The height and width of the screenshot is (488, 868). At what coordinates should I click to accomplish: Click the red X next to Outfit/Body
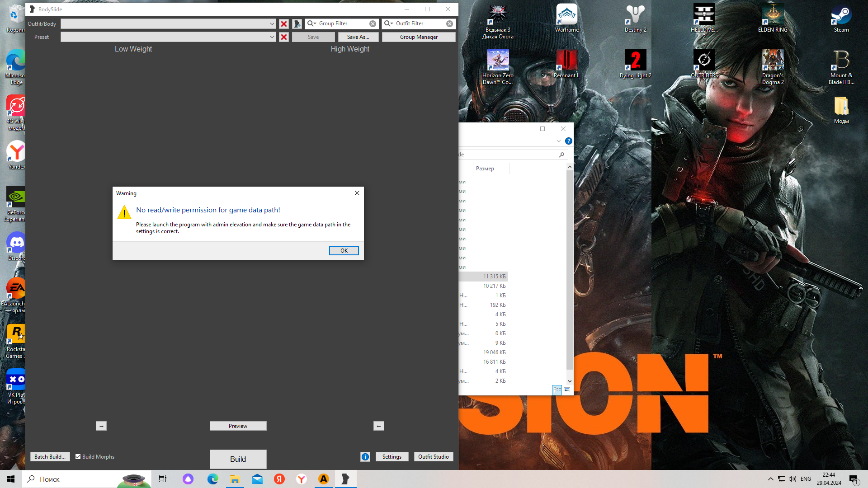284,24
